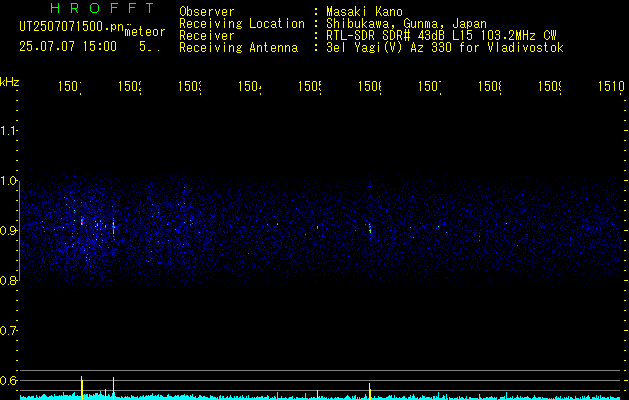Click the green echo at 1505 on spectrogram
This screenshot has height=400, width=629.
[317, 227]
